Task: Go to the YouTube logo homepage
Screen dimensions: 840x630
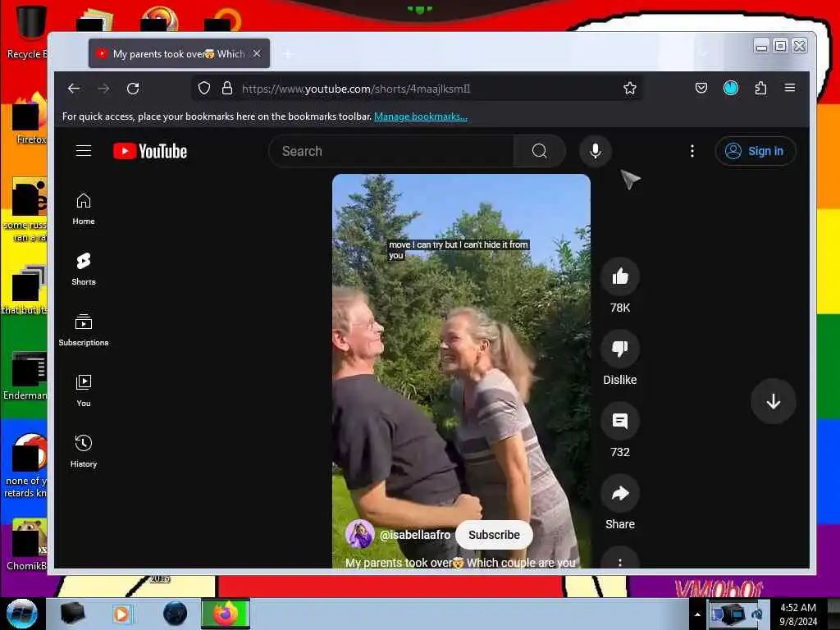Action: [150, 152]
